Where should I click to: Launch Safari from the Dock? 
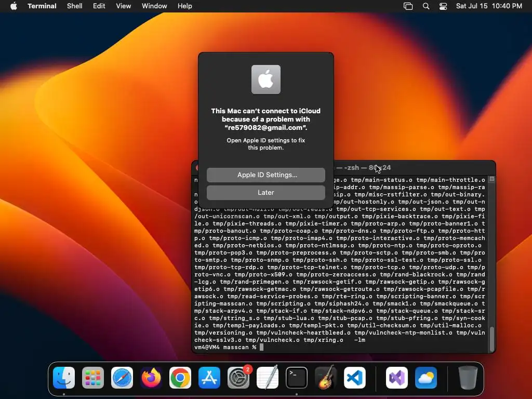122,378
